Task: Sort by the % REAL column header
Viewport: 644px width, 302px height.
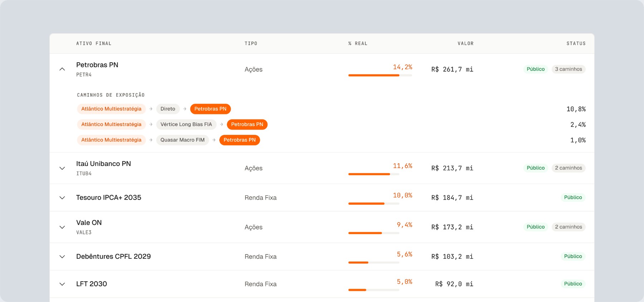Action: pos(358,44)
